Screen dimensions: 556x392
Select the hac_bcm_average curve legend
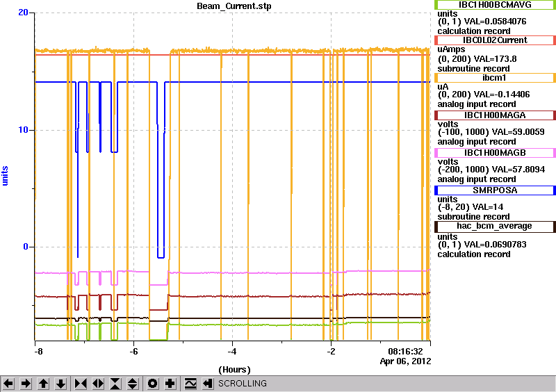pos(495,227)
